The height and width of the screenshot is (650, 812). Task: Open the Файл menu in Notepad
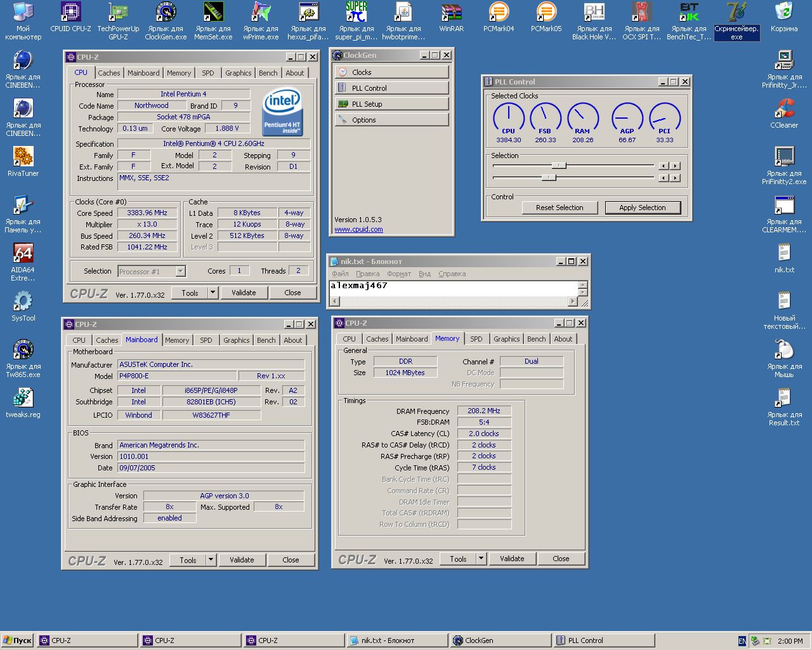(340, 274)
